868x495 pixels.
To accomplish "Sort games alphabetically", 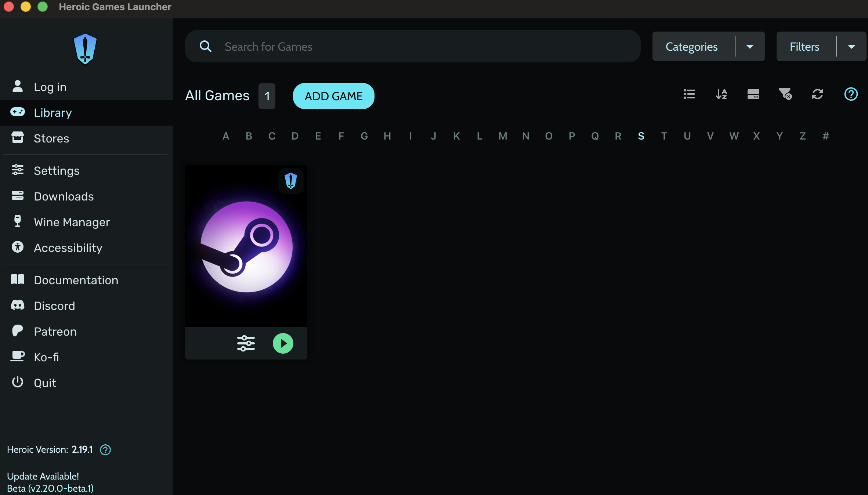I will 721,94.
